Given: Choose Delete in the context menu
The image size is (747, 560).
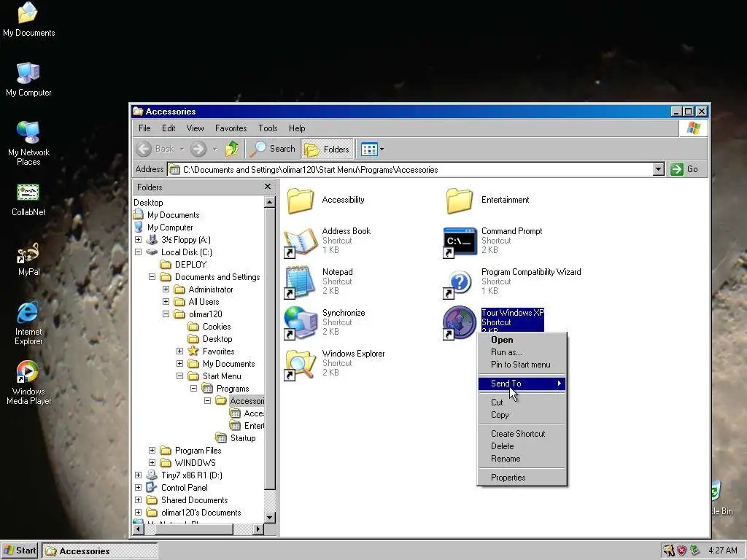Looking at the screenshot, I should tap(522, 446).
